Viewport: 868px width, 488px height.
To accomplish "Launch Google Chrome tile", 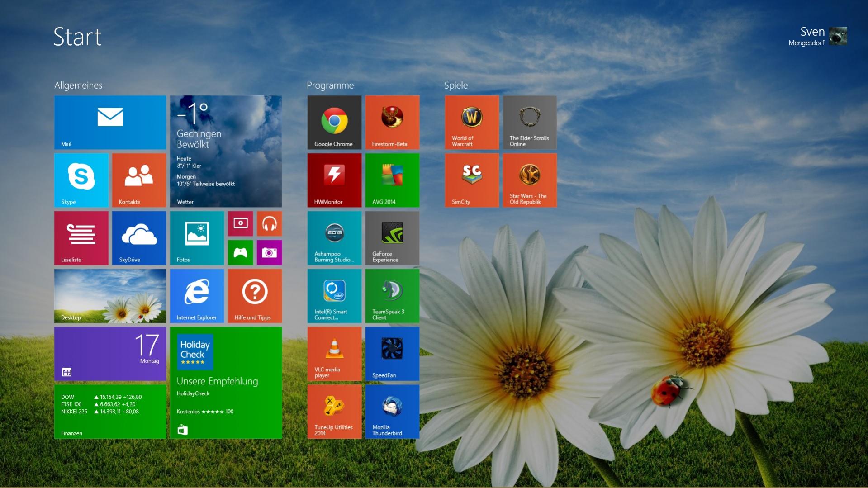I will [x=334, y=122].
